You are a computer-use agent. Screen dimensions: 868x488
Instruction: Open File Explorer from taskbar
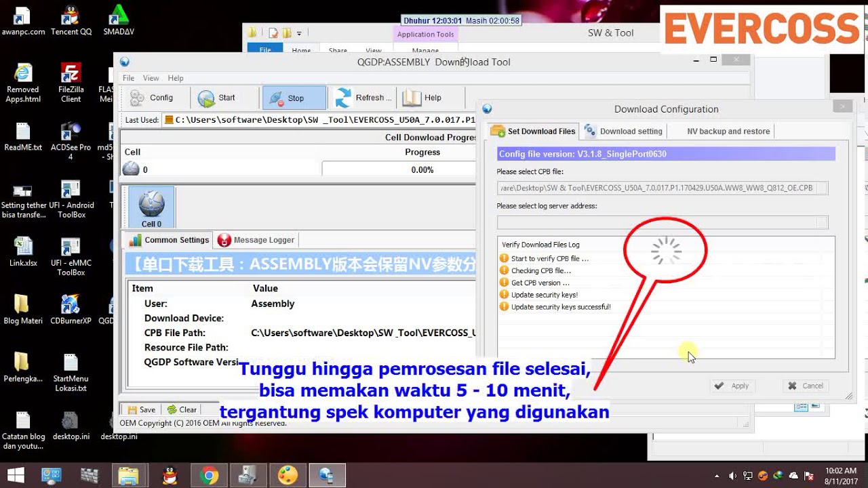[x=129, y=476]
